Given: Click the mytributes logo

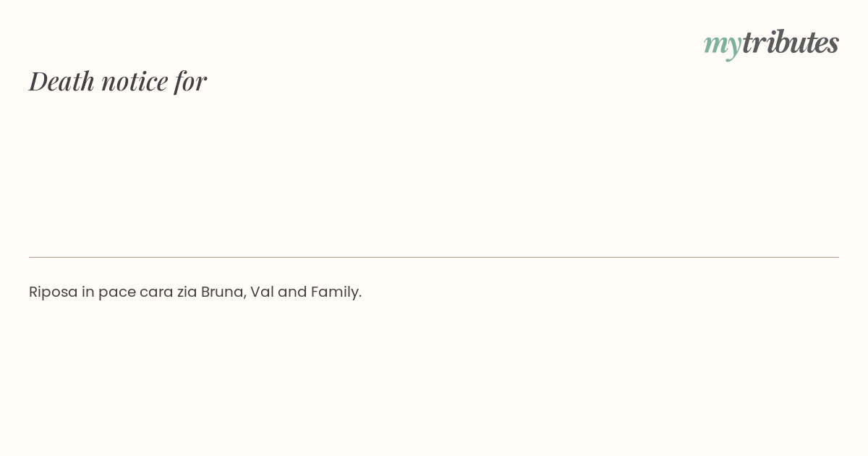Looking at the screenshot, I should point(771,43).
